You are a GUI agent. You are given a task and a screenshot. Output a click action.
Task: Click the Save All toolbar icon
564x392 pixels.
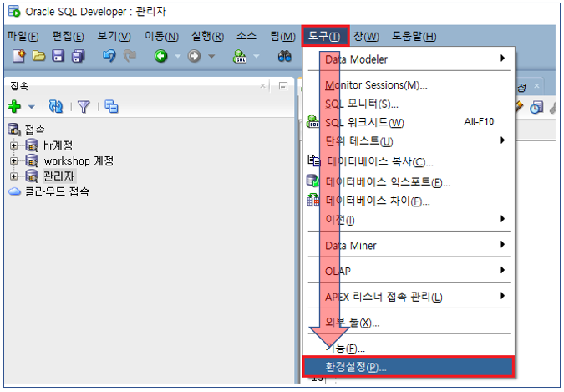78,56
